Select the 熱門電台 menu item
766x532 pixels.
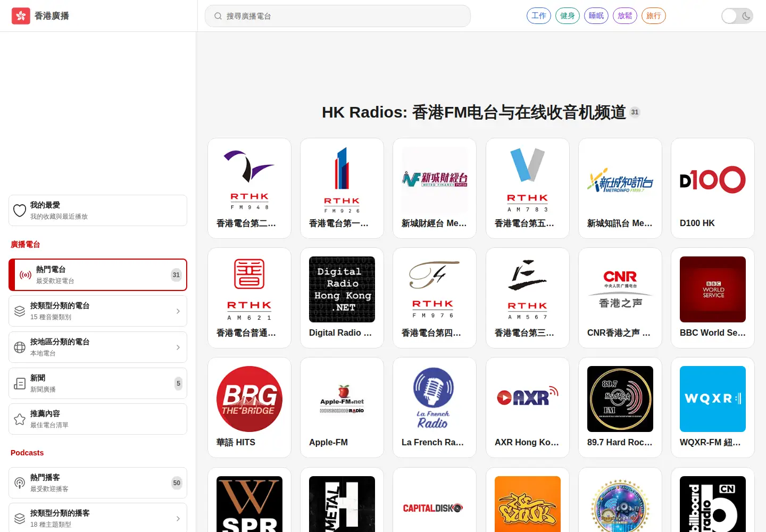98,275
